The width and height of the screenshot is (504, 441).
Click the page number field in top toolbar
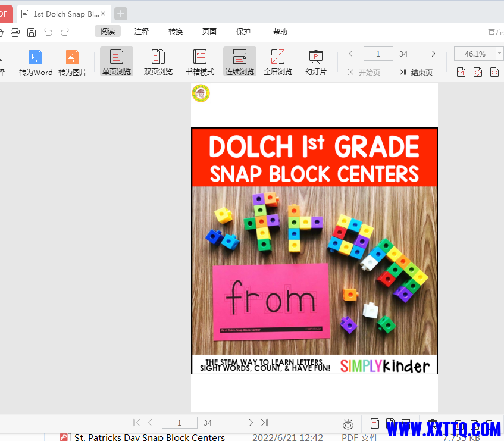click(378, 54)
